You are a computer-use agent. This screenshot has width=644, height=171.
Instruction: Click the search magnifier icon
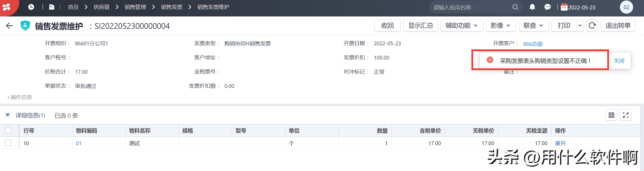tap(515, 7)
